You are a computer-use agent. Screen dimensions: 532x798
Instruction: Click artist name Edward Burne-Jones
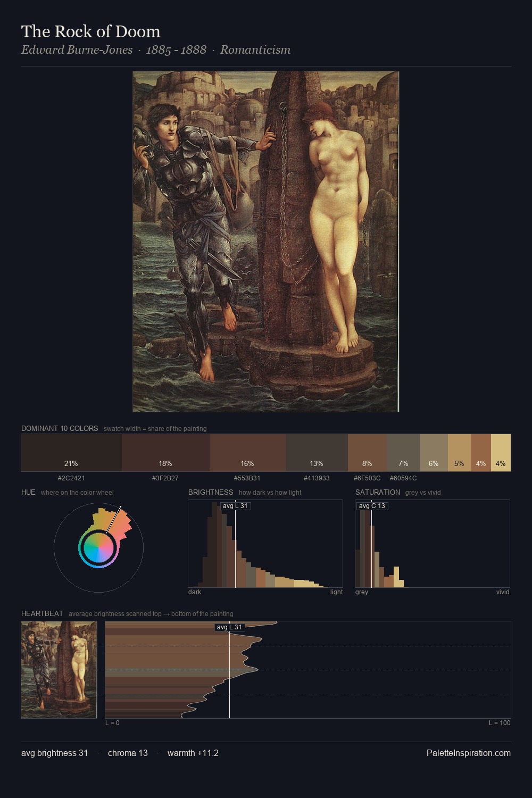[x=77, y=50]
